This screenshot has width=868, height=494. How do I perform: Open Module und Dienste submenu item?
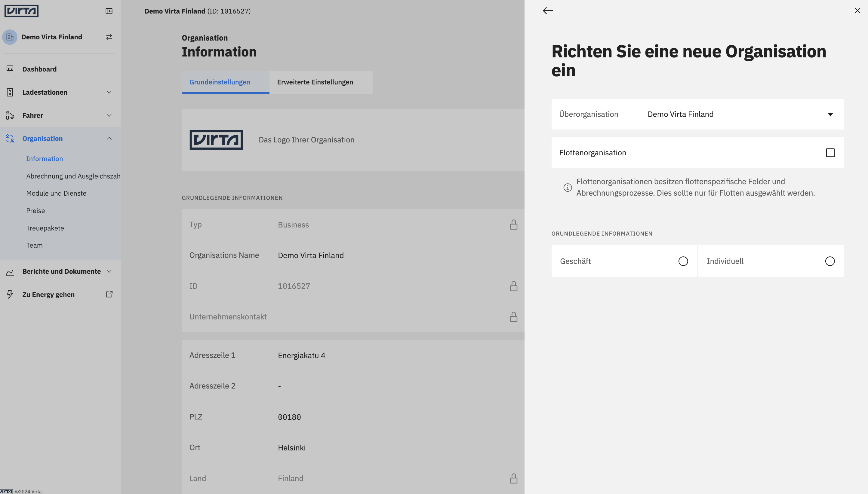point(56,194)
